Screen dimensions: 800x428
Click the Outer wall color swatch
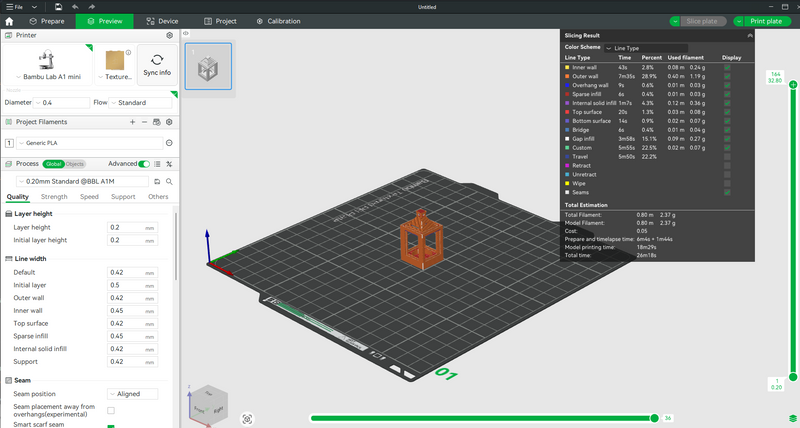pos(567,77)
